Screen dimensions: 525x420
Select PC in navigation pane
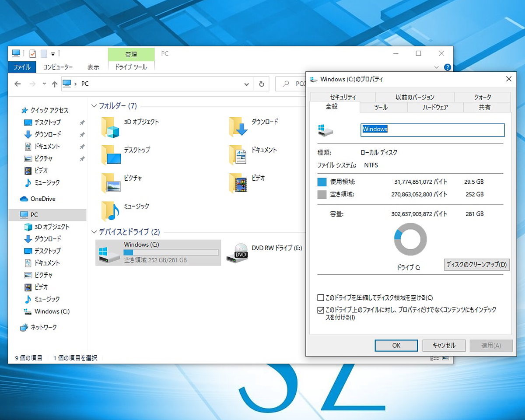click(x=34, y=215)
